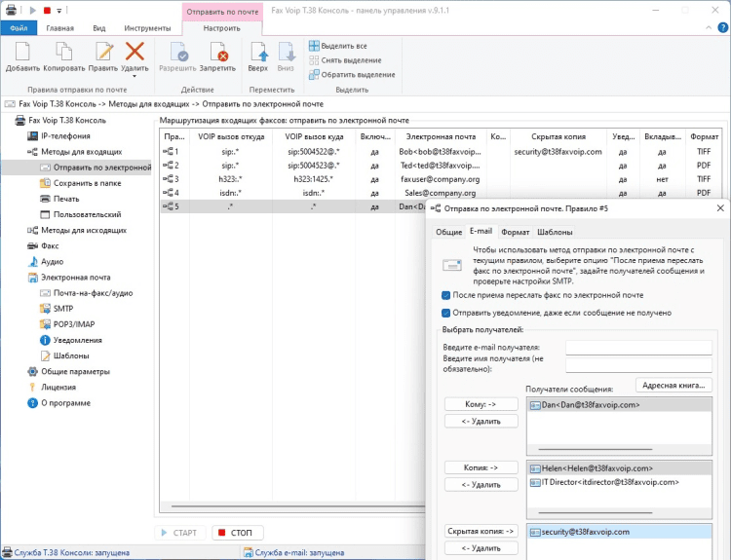Switch to the Формат dialog tab
Screen dimensions: 731x560
click(x=515, y=232)
